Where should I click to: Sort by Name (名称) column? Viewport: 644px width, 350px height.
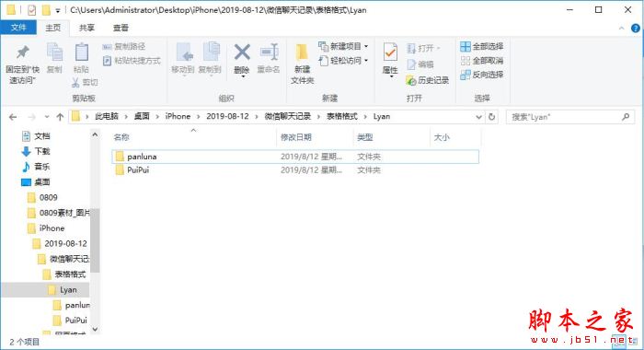(121, 137)
